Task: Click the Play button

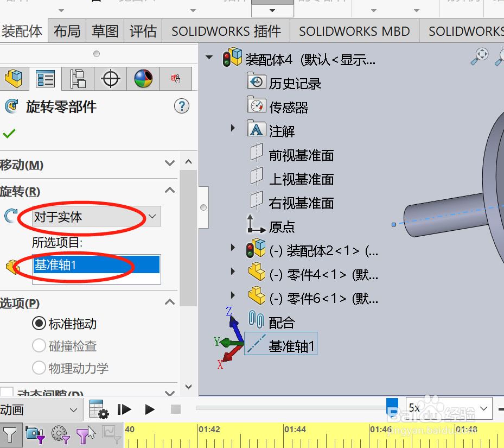Action: point(150,409)
